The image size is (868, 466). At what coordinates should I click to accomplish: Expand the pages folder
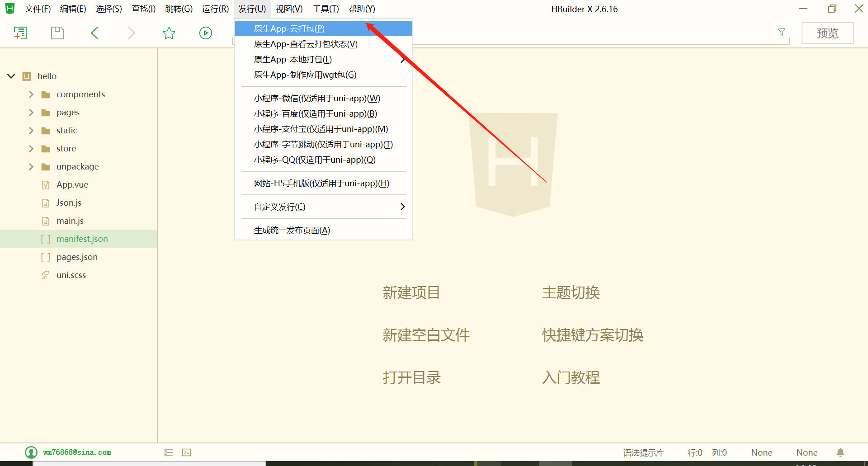point(31,113)
